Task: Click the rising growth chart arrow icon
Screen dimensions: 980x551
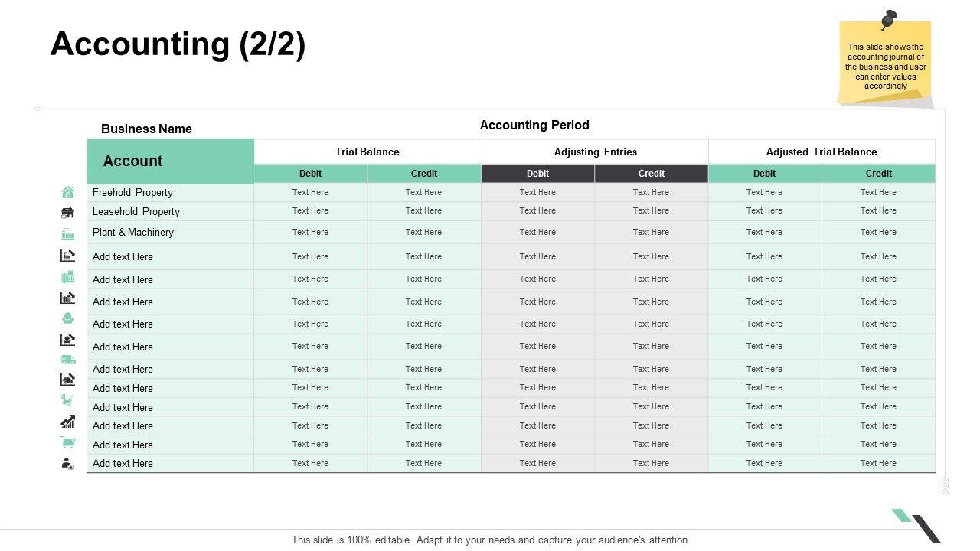Action: (67, 422)
